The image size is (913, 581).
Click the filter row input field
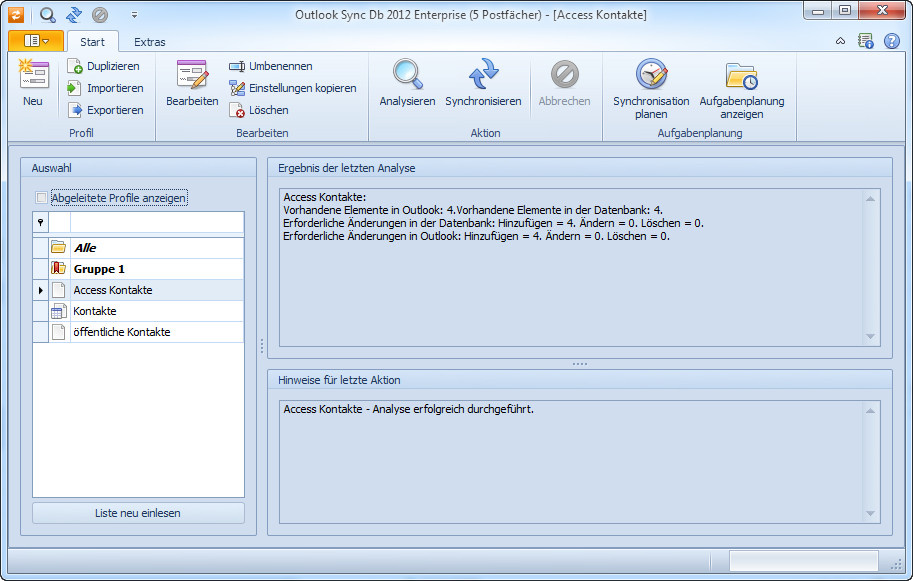point(157,222)
